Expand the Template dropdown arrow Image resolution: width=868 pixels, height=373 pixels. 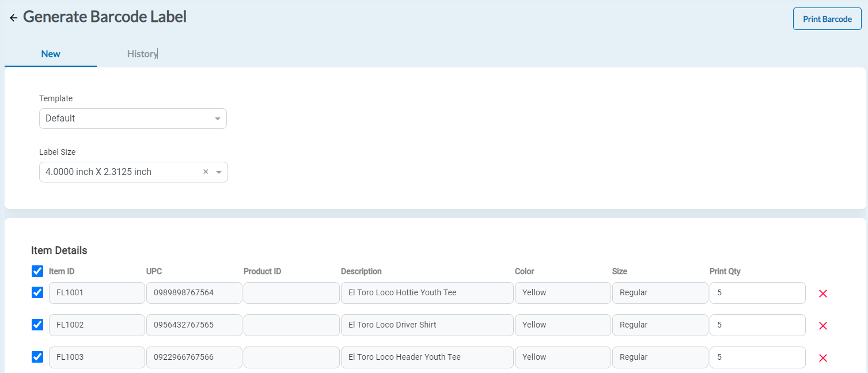click(218, 119)
